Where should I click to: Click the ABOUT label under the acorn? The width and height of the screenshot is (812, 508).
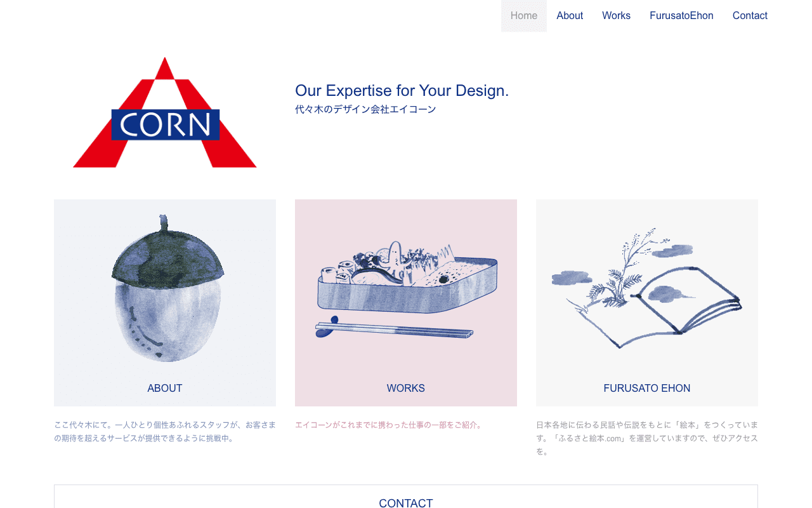click(x=165, y=388)
